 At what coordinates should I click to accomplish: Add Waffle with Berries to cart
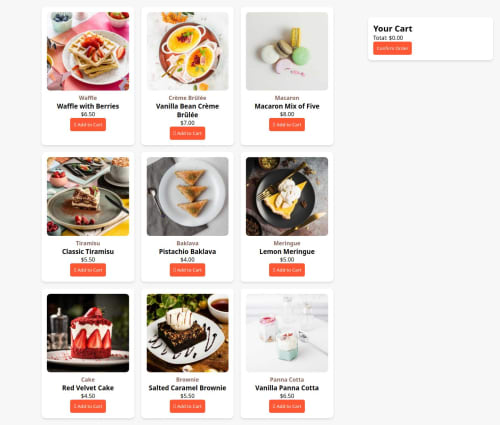pyautogui.click(x=88, y=125)
